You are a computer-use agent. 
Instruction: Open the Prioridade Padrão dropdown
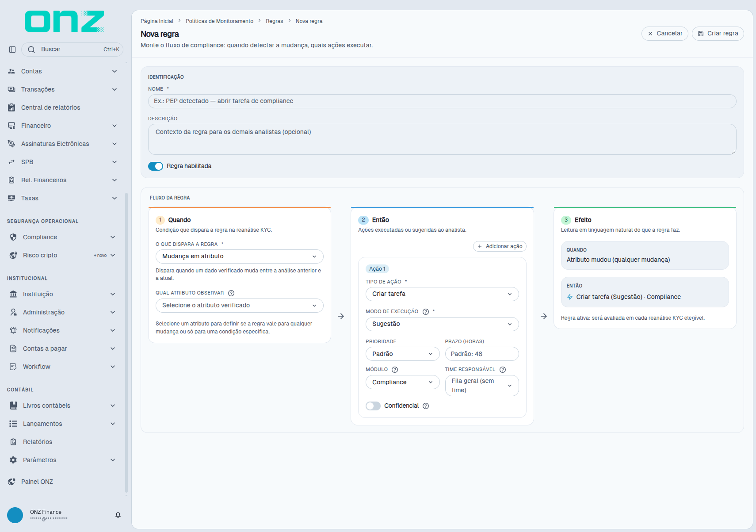pyautogui.click(x=402, y=354)
